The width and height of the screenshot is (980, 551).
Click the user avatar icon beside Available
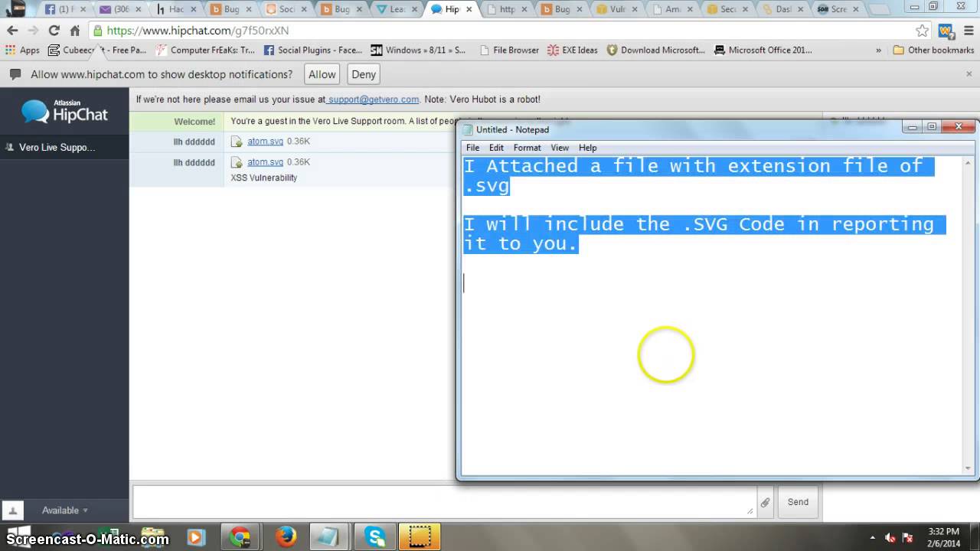(13, 510)
